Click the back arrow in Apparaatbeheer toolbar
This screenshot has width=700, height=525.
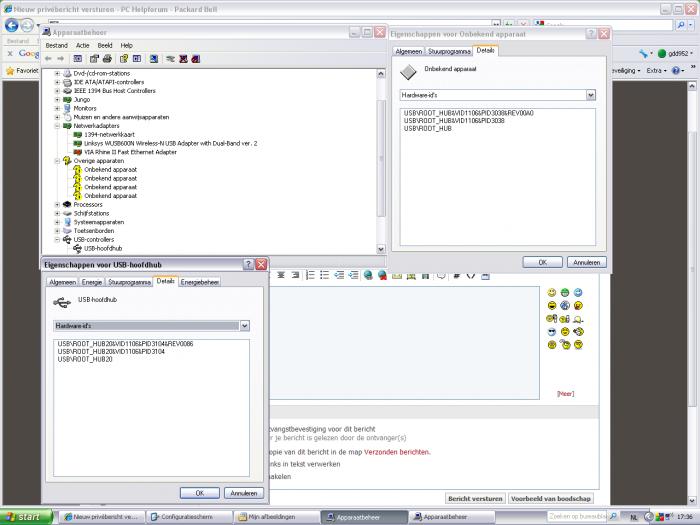click(x=48, y=58)
